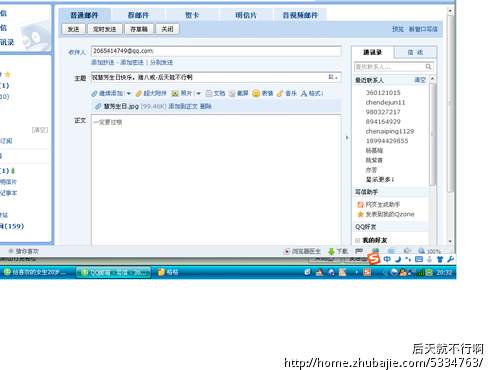Open the 通讯录 contacts tab
Image resolution: width=493 pixels, height=370 pixels.
373,52
